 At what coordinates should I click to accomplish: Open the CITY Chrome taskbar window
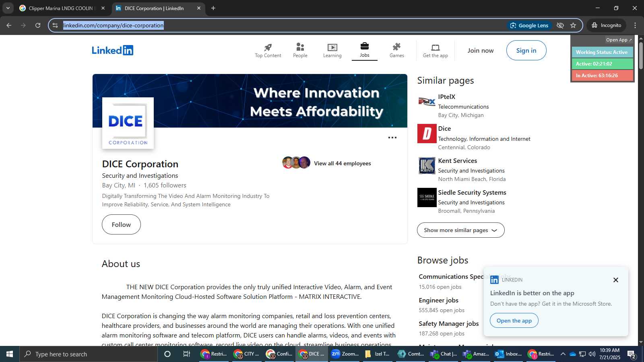coord(247,354)
